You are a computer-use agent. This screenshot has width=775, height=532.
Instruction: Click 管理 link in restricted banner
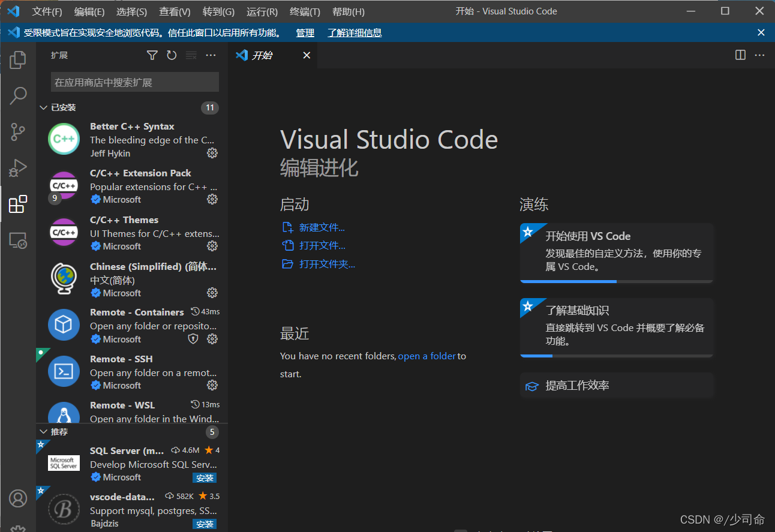(x=305, y=32)
